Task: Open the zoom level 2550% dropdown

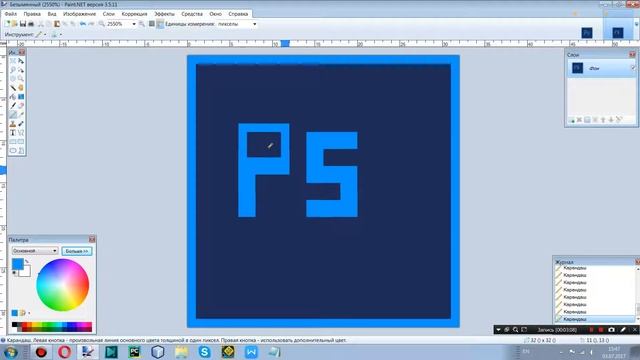Action: [133, 24]
